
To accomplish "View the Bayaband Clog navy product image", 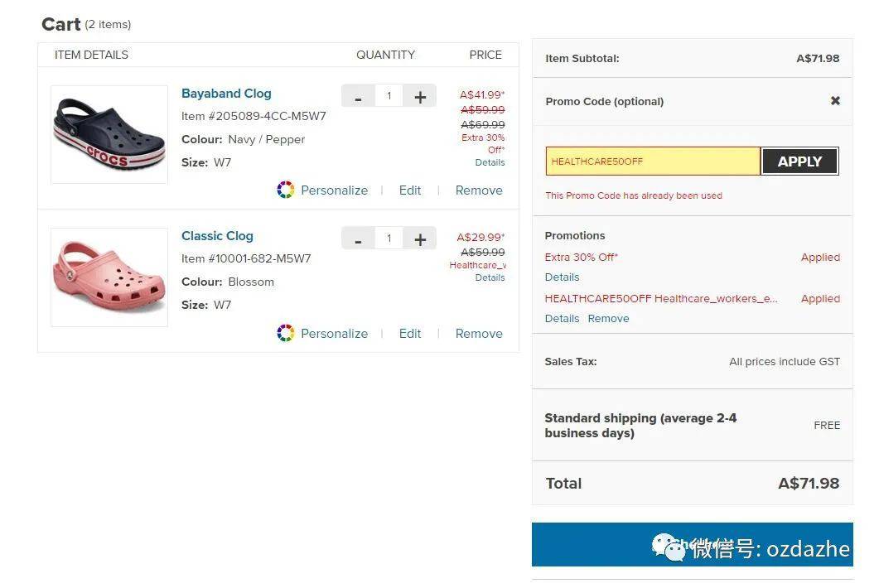I will [109, 134].
